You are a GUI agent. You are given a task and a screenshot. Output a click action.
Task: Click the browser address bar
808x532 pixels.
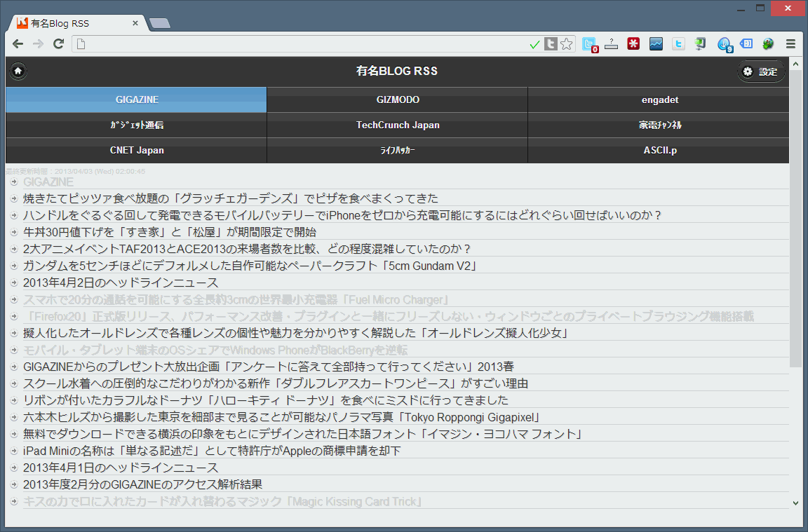tap(302, 44)
